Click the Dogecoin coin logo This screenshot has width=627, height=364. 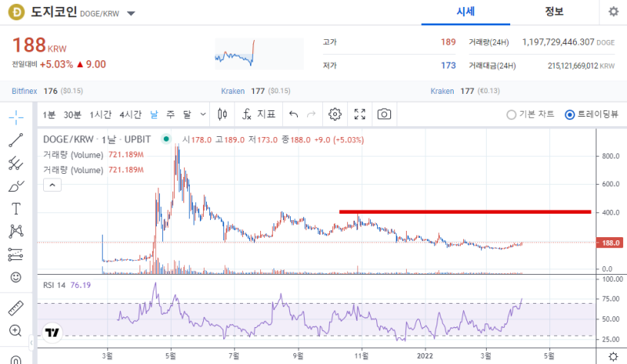(16, 13)
